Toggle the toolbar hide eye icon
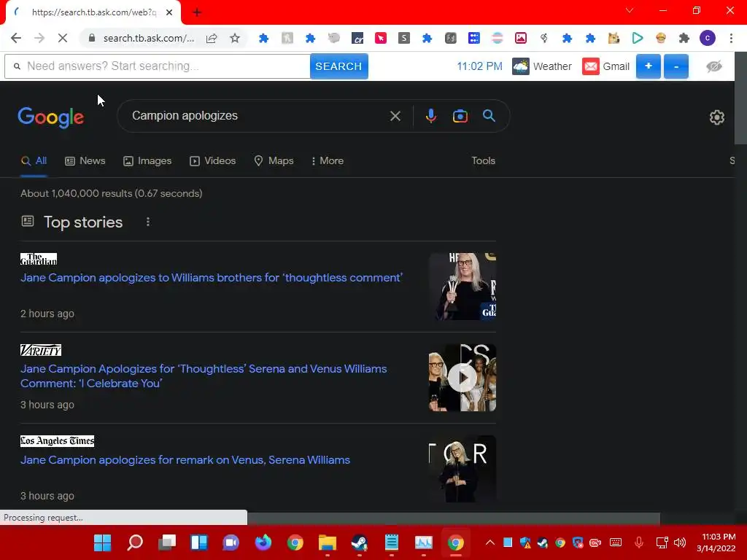747x560 pixels. coord(713,66)
